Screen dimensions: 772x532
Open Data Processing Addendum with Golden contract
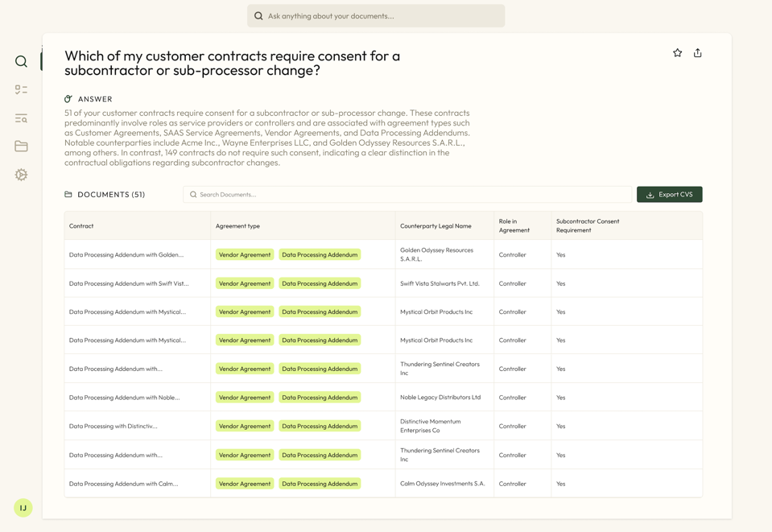(x=126, y=255)
